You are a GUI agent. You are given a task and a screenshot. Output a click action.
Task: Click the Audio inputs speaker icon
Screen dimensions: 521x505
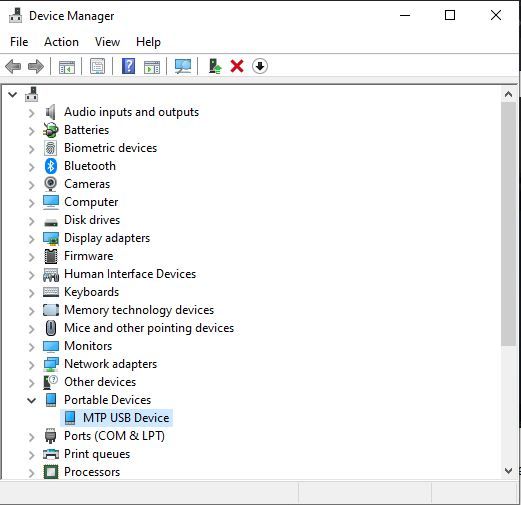coord(50,112)
